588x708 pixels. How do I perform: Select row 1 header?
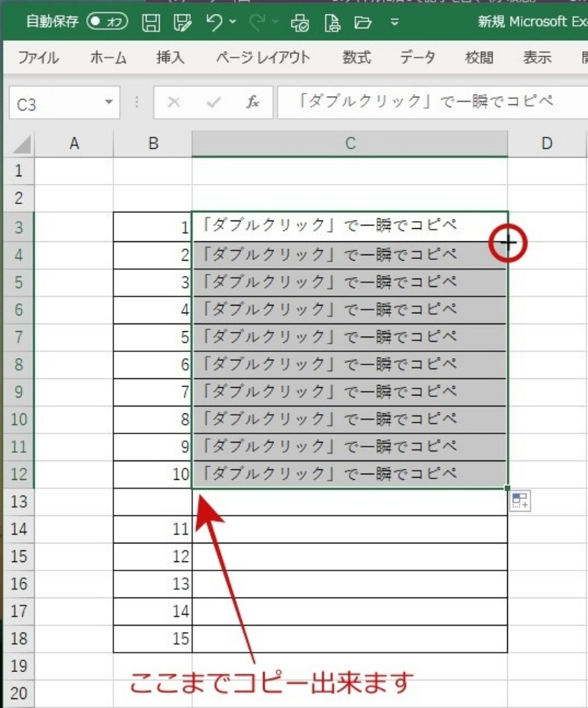[x=19, y=171]
